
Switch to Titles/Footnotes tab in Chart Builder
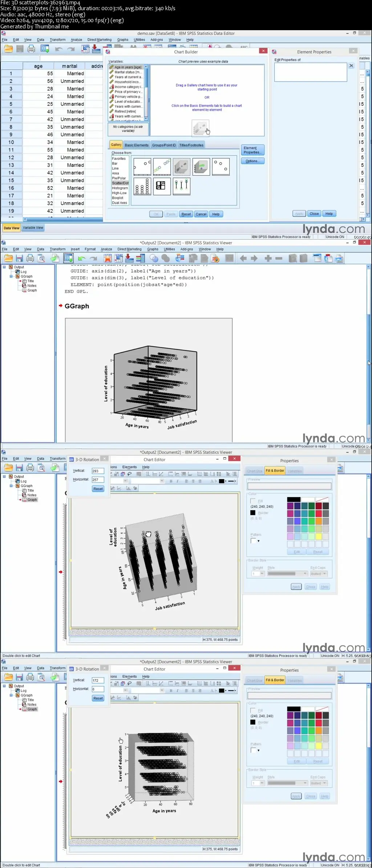[191, 145]
